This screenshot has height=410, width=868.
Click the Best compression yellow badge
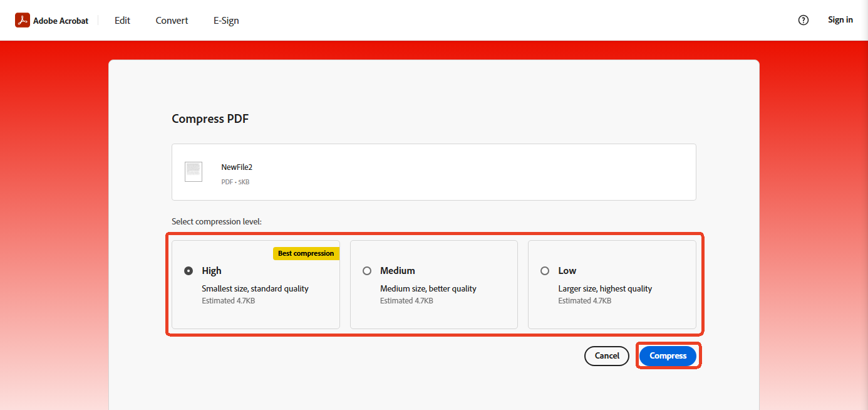(x=306, y=253)
